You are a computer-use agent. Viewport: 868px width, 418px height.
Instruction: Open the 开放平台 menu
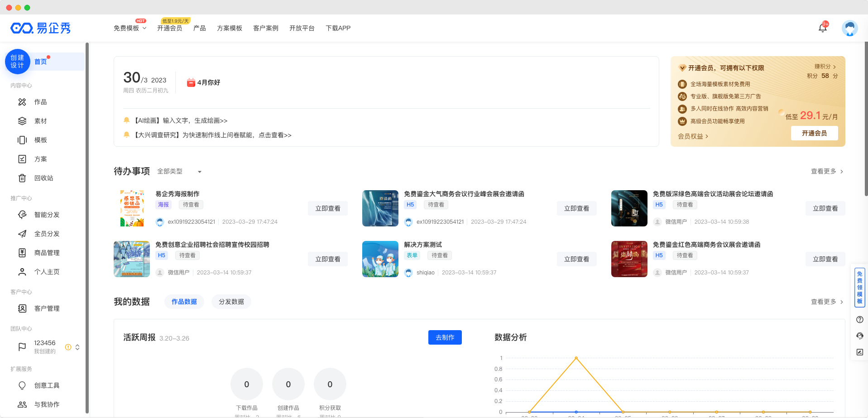click(302, 28)
